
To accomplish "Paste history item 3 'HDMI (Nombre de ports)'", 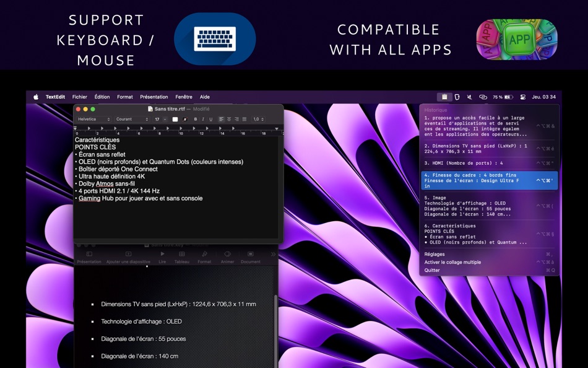I will (x=489, y=163).
